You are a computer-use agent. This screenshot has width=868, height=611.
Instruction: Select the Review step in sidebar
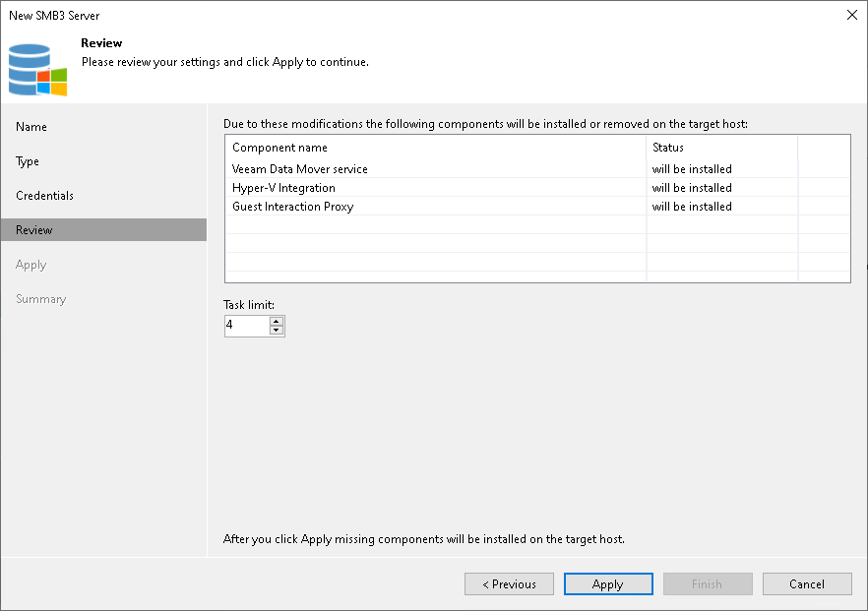pyautogui.click(x=103, y=229)
